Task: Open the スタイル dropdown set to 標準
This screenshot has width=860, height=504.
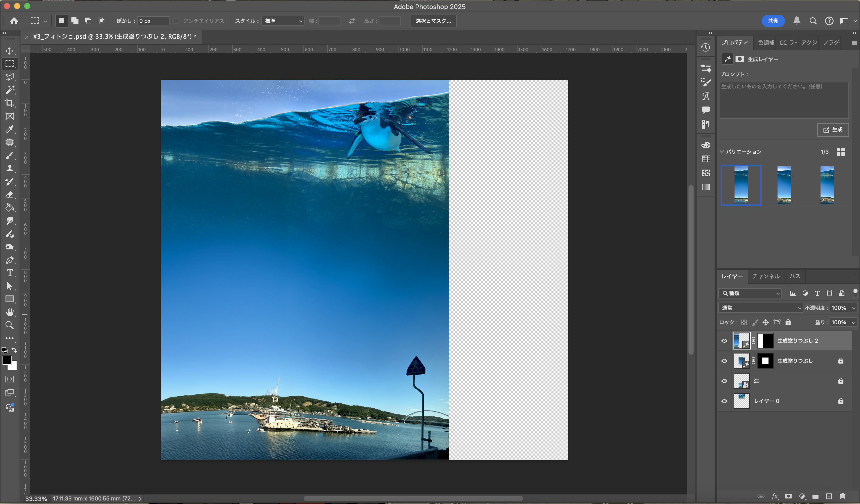Action: 283,21
